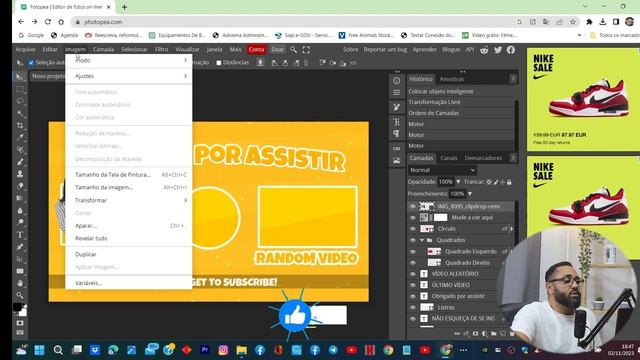Select the Magic Wand tool
The image size is (640, 360).
point(20,113)
